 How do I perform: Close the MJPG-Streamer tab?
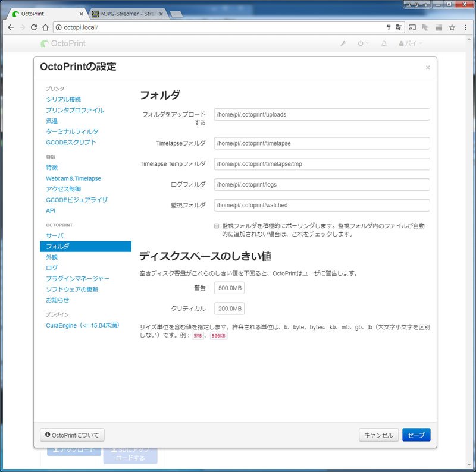pos(161,14)
